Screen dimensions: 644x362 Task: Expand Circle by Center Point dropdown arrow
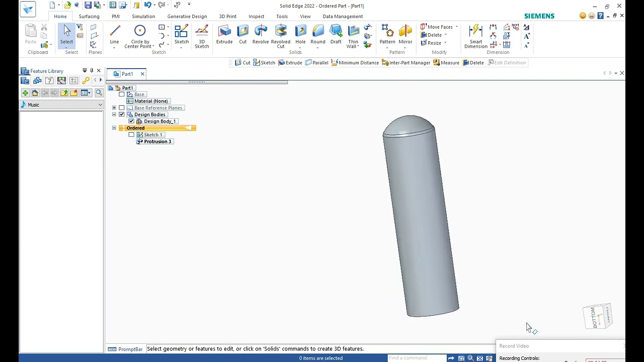[153, 47]
